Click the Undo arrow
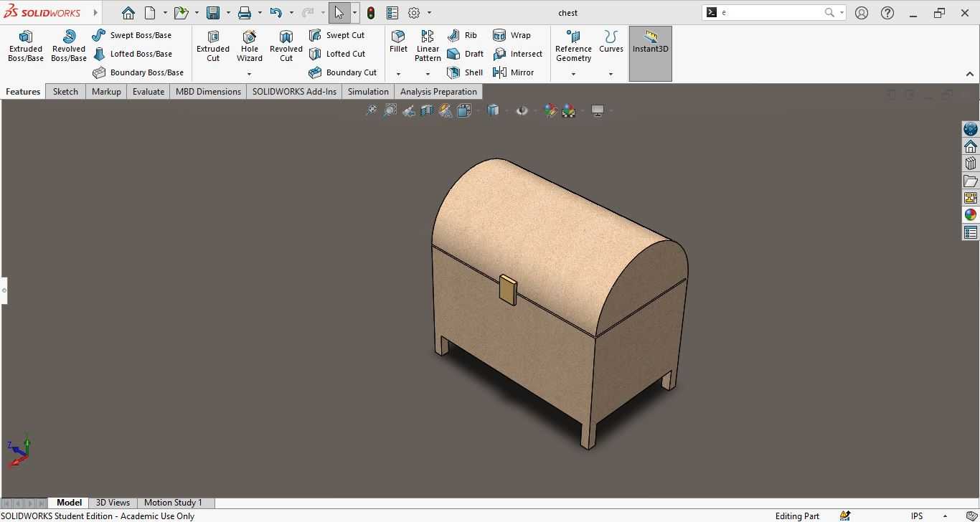 pos(276,13)
